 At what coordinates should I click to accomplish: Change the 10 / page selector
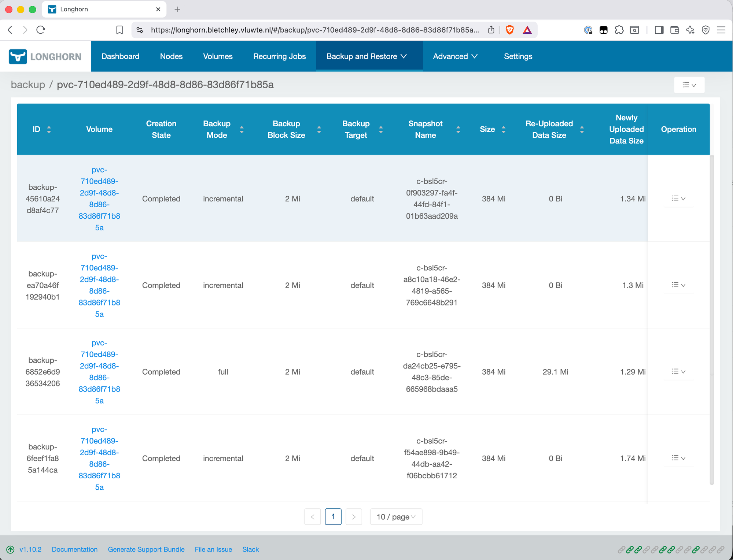(396, 517)
